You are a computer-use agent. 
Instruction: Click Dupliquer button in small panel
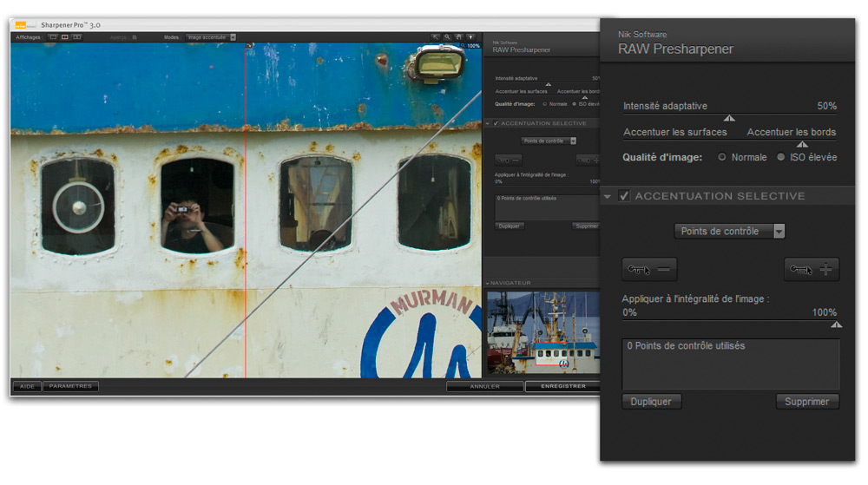510,226
